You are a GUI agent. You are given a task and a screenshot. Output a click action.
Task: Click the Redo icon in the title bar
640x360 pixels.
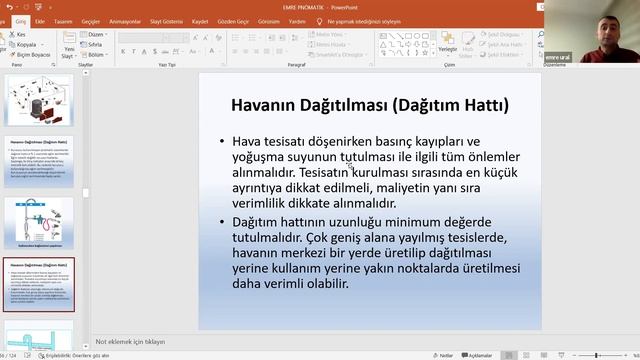pyautogui.click(x=26, y=7)
